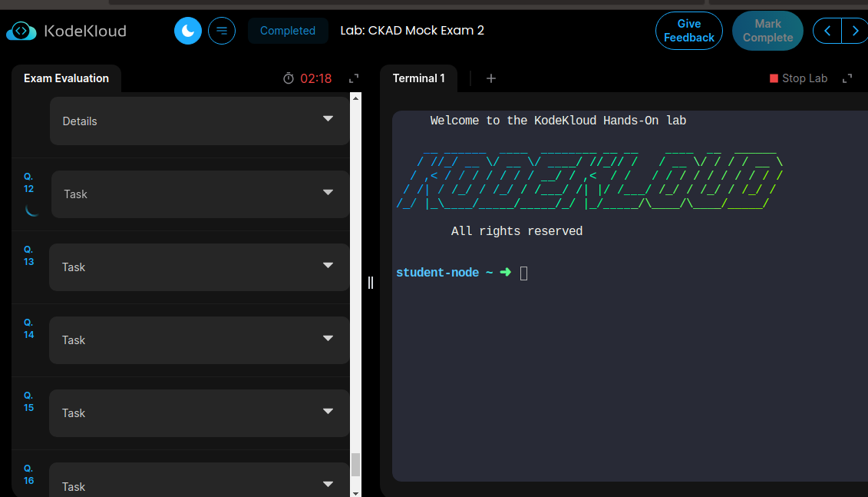
Task: Open the lines menu icon button
Action: [222, 31]
